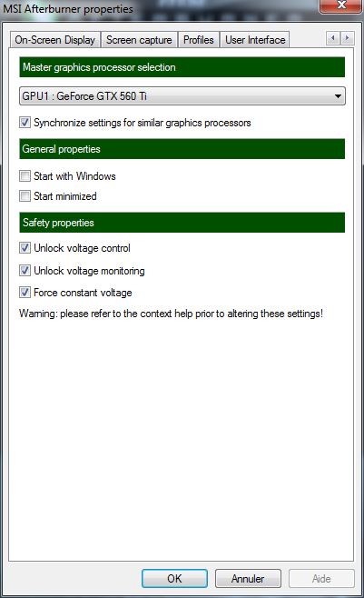This screenshot has width=364, height=598.
Task: Select the User Interface tab
Action: coord(255,40)
